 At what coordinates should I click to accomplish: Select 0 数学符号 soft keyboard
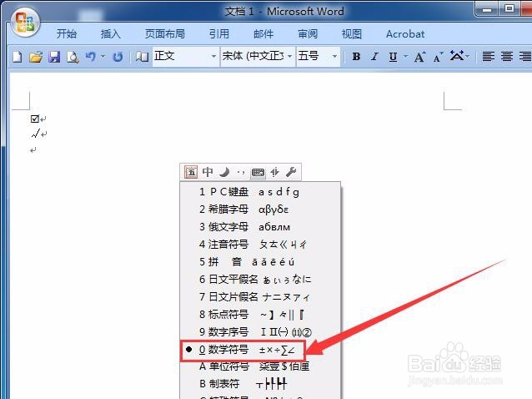tap(260, 350)
